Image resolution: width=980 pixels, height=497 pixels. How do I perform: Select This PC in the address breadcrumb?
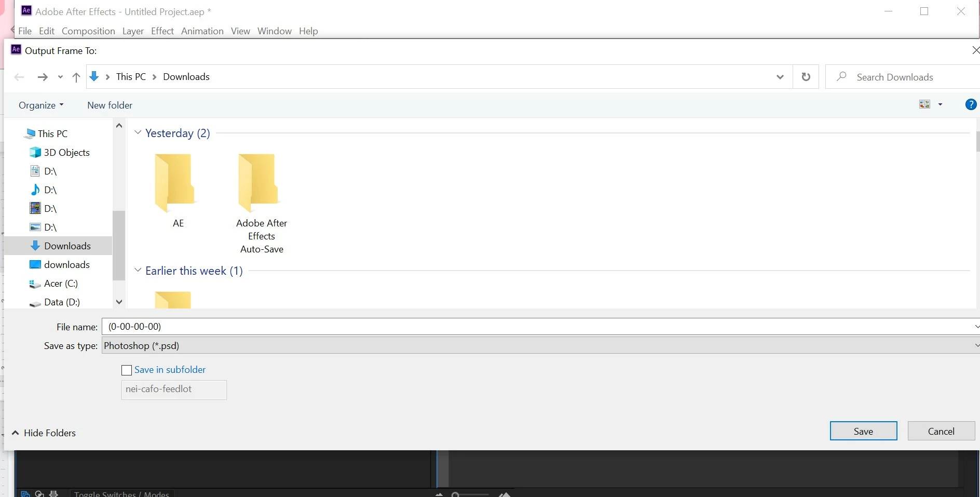click(131, 76)
